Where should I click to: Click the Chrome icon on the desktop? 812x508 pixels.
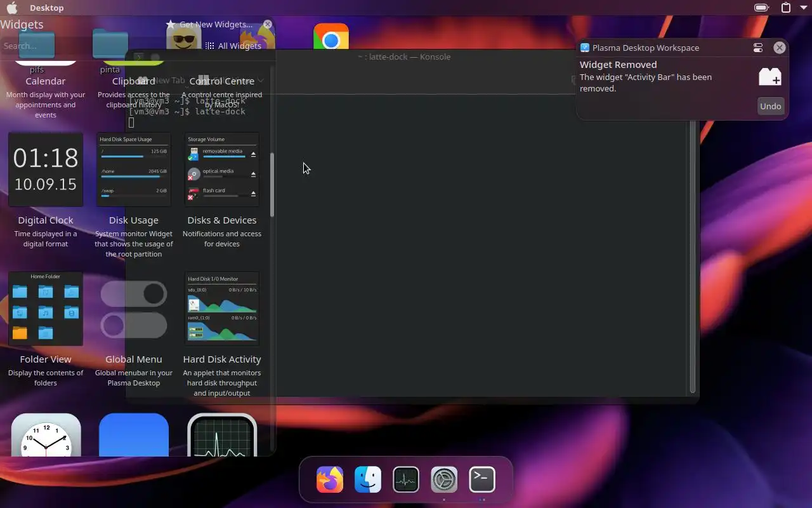(331, 38)
